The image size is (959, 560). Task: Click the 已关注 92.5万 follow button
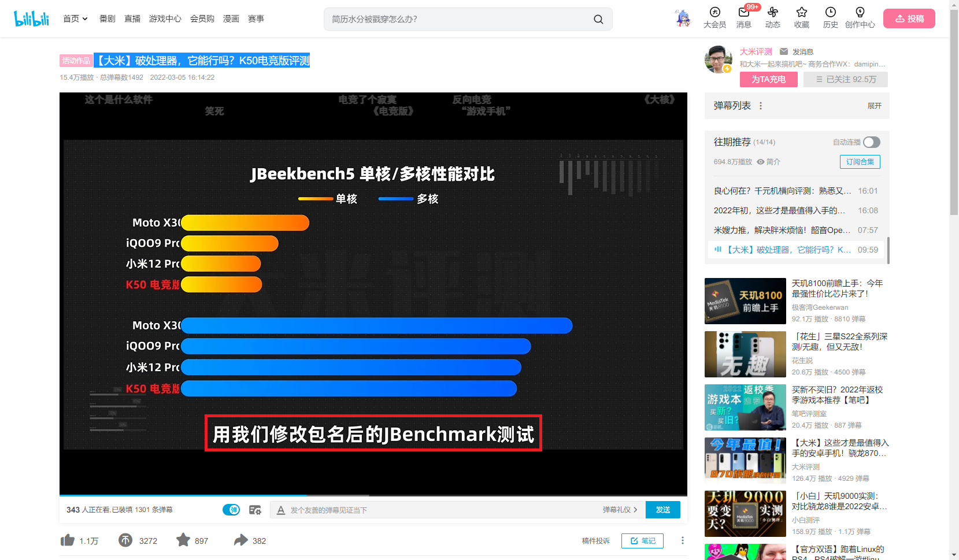(x=846, y=79)
